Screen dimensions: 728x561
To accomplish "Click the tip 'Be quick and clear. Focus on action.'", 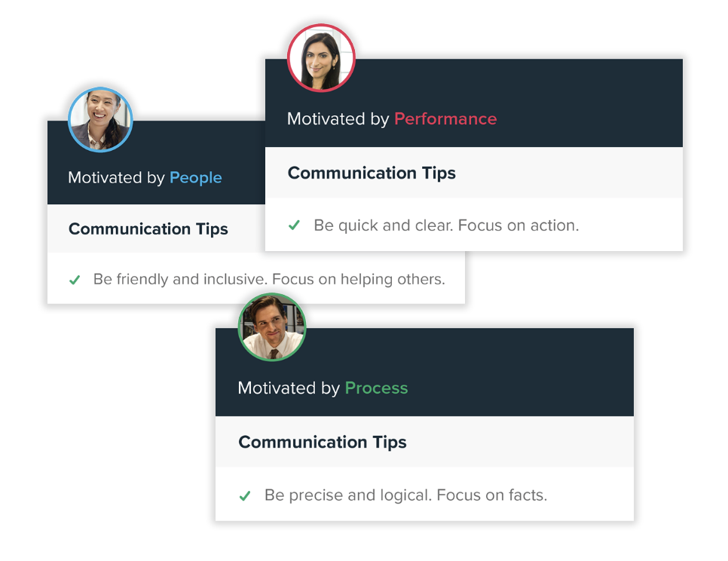I will pos(446,225).
